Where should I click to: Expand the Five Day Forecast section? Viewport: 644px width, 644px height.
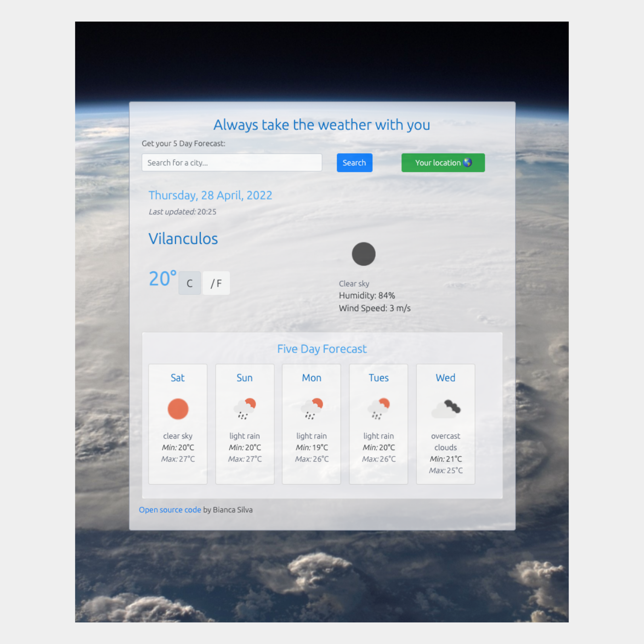pyautogui.click(x=322, y=348)
